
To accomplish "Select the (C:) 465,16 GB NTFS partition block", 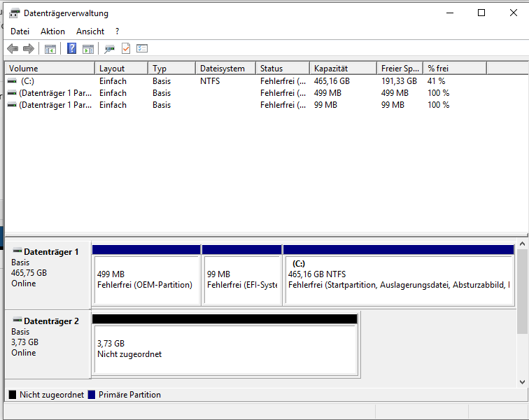I will coord(399,275).
